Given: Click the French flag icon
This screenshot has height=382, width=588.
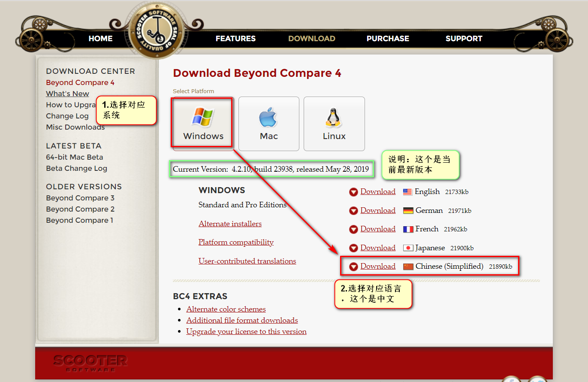Looking at the screenshot, I should (408, 229).
